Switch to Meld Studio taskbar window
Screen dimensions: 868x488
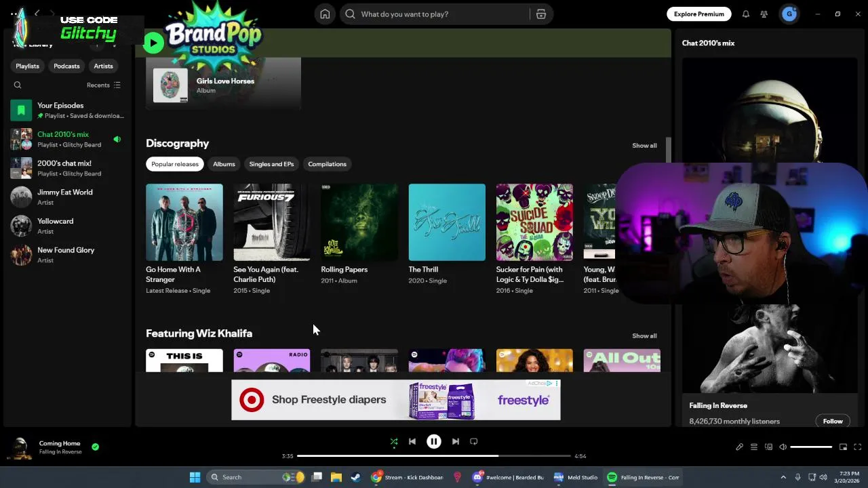(576, 478)
